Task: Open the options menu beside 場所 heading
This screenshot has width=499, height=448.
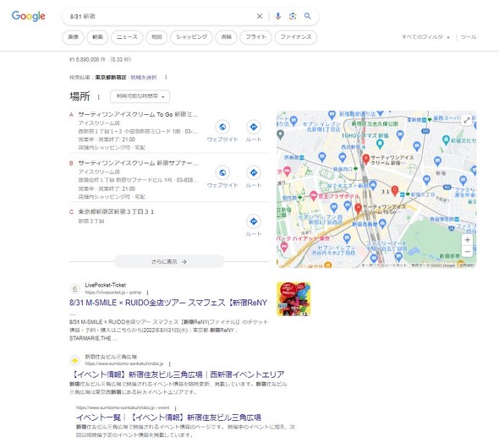Action: [x=98, y=96]
